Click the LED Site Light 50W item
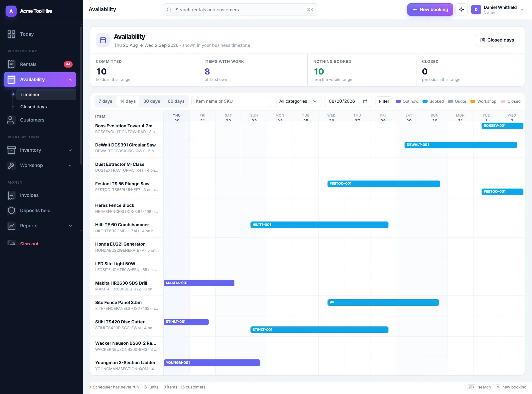The height and width of the screenshot is (394, 532). (115, 264)
